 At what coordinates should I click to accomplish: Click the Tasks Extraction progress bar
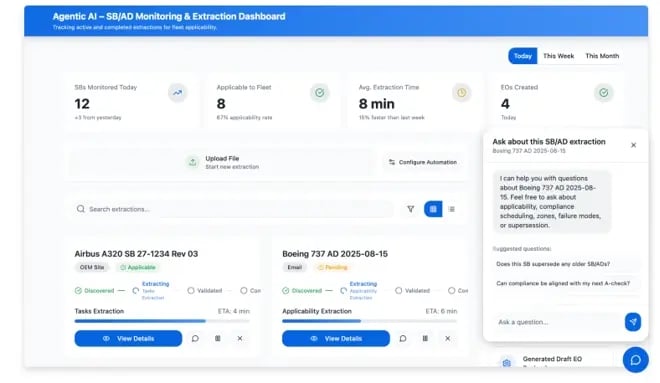162,321
